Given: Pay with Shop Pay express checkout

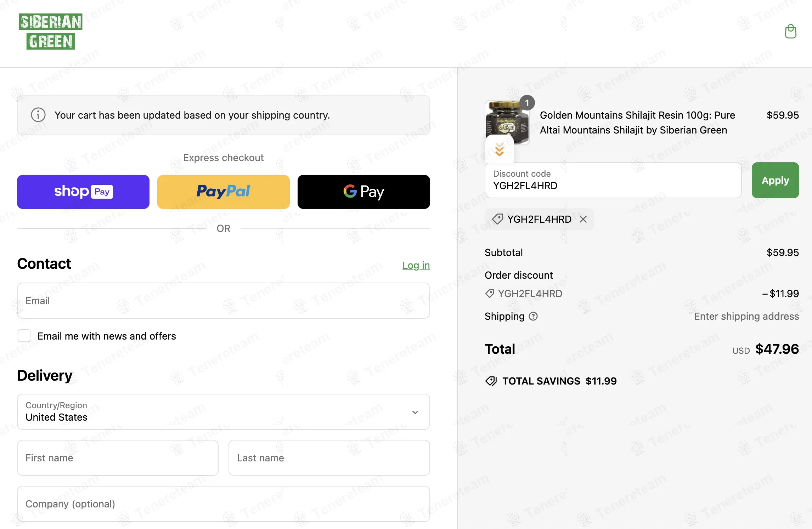Looking at the screenshot, I should pos(83,192).
